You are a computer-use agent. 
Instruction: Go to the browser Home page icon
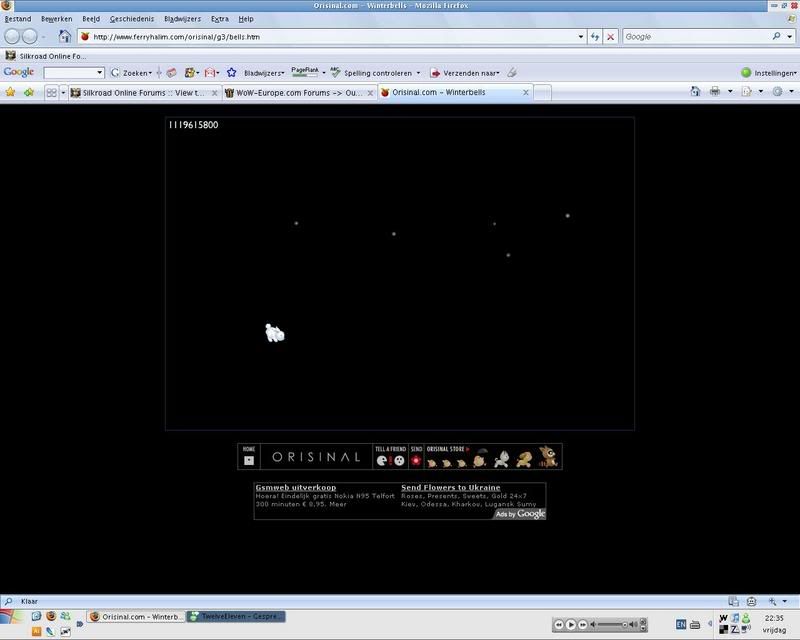pyautogui.click(x=64, y=36)
